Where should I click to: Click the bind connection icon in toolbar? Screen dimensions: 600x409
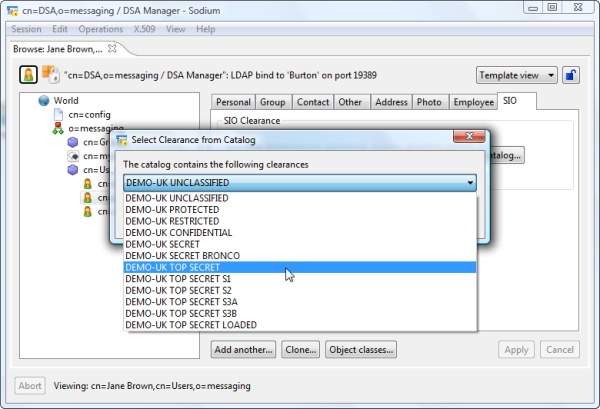tap(50, 75)
